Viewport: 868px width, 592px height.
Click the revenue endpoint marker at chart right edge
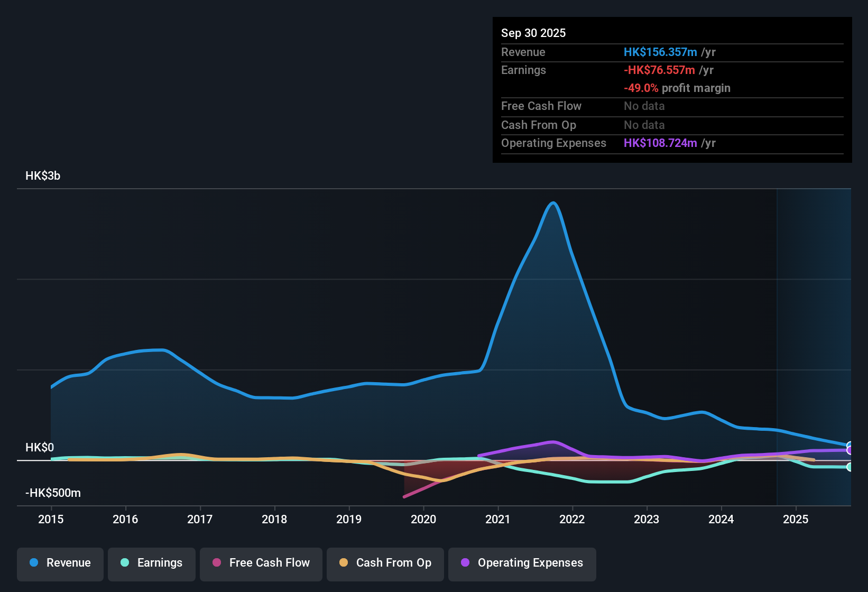pyautogui.click(x=849, y=445)
